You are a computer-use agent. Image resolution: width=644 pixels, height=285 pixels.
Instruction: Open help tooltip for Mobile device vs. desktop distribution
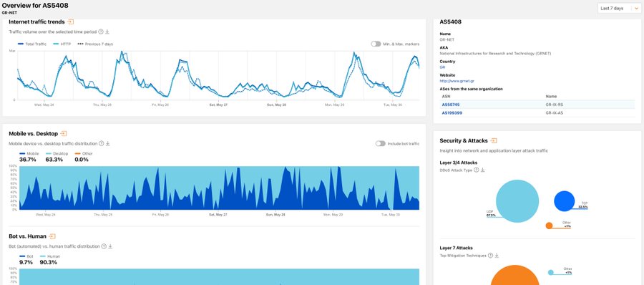[x=101, y=143]
